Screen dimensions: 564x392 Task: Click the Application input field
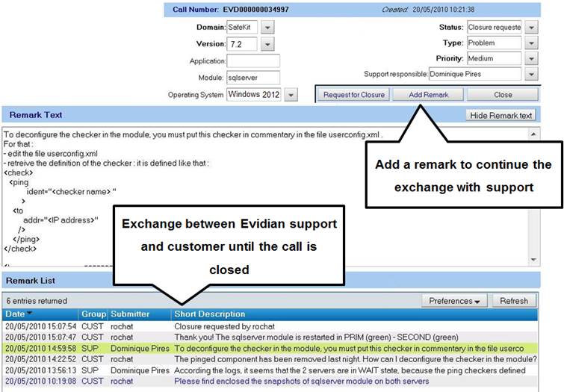pyautogui.click(x=252, y=61)
